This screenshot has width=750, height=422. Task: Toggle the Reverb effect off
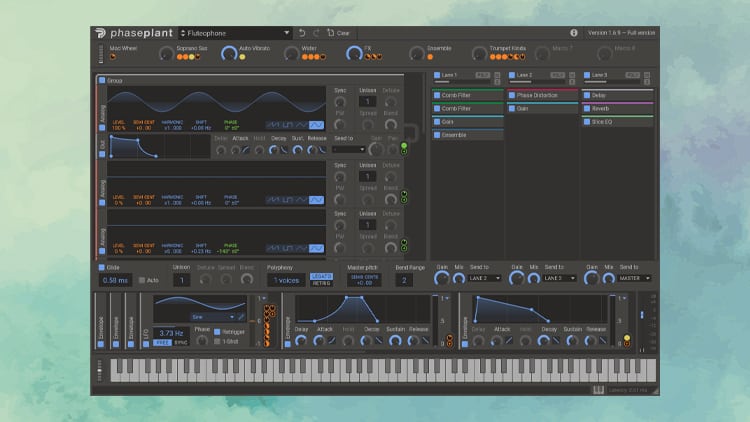tap(587, 109)
